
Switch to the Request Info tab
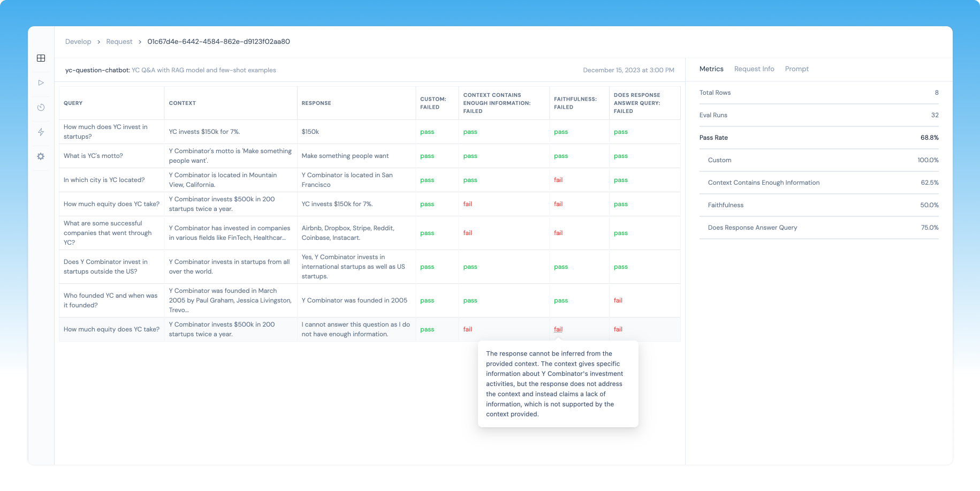click(x=754, y=69)
